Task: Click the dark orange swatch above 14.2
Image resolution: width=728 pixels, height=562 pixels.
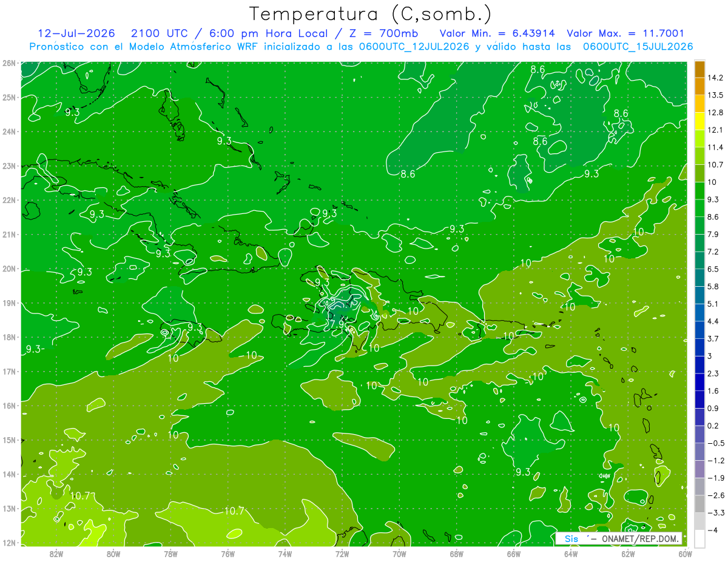Action: [699, 69]
